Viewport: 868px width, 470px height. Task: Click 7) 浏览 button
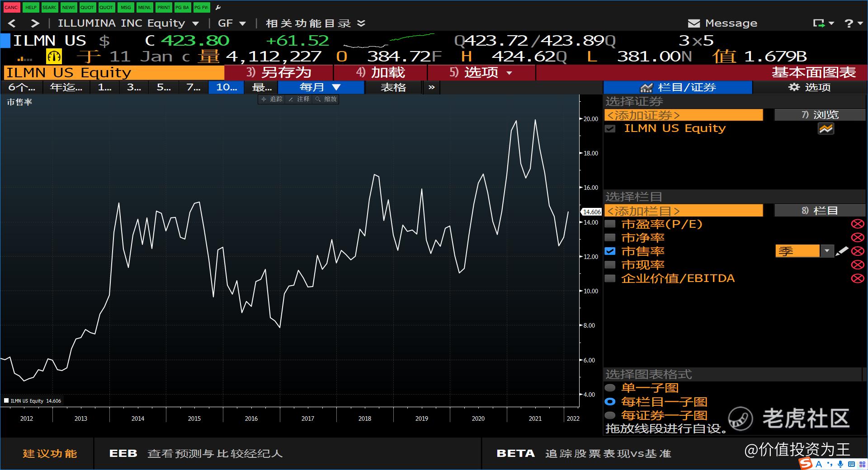click(x=820, y=115)
